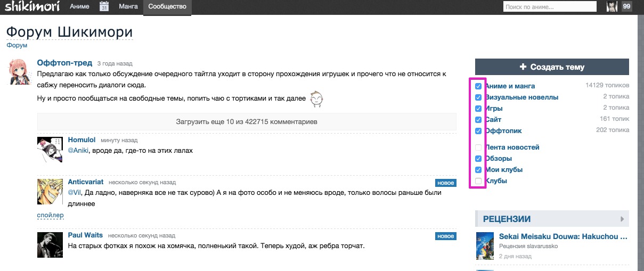Open the calendar icon in navbar
644x271 pixels.
click(x=104, y=7)
